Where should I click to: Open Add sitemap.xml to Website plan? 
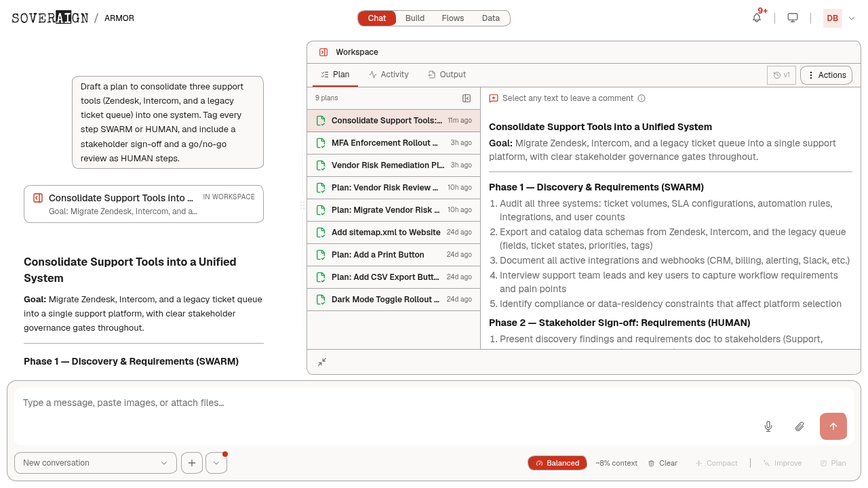(x=393, y=232)
